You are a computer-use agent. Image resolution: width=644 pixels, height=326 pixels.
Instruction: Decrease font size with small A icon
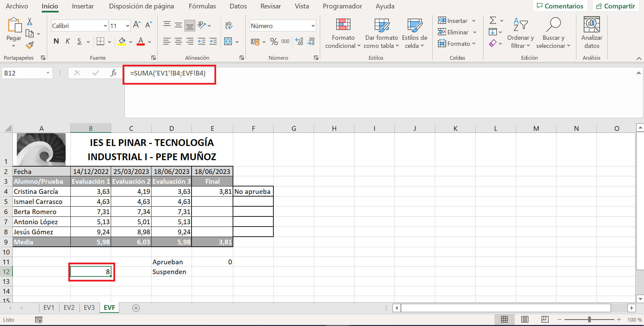(148, 25)
